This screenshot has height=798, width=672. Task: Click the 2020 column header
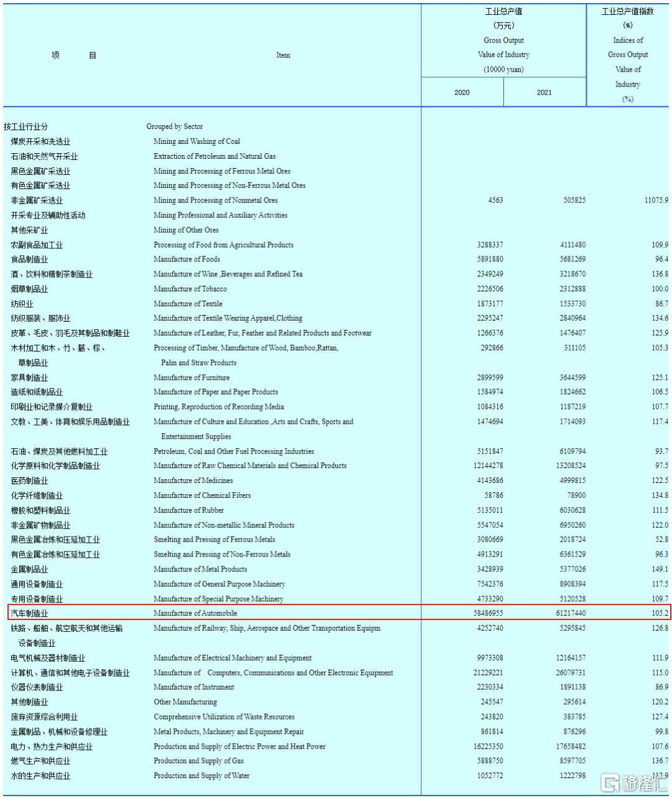point(462,92)
